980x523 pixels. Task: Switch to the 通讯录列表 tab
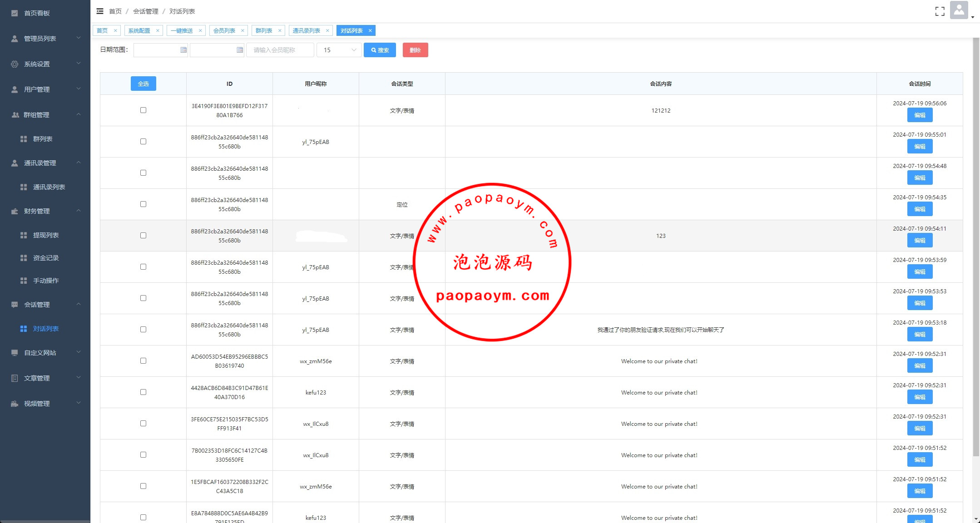point(306,31)
